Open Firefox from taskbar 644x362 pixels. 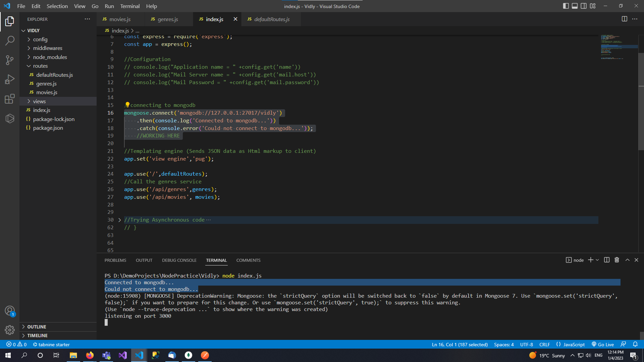[x=90, y=355]
